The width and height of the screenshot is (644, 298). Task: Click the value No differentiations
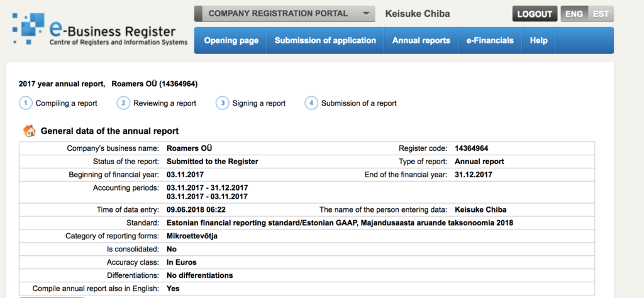(199, 275)
